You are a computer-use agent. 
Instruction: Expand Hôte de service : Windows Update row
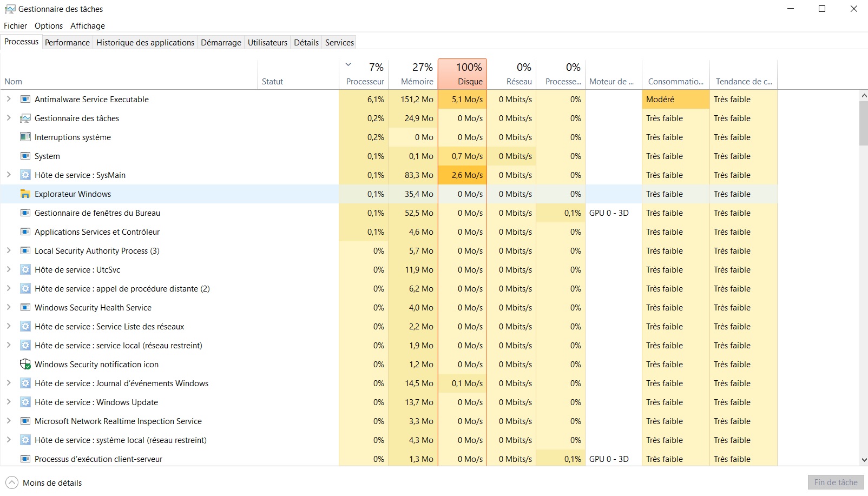8,402
